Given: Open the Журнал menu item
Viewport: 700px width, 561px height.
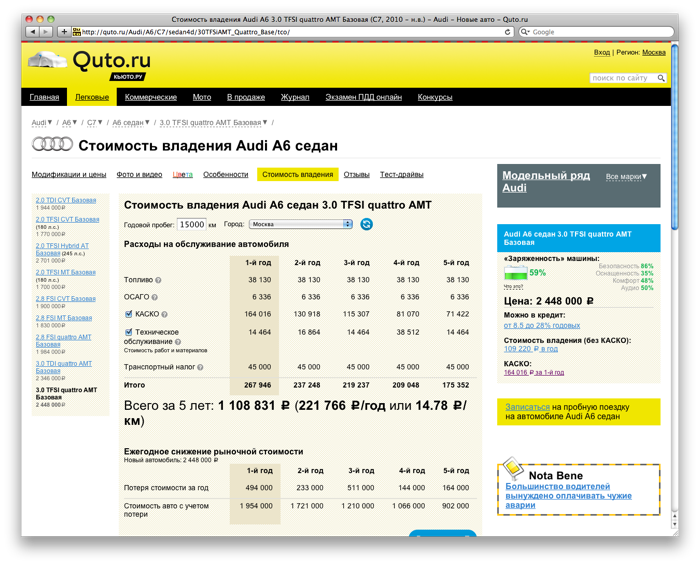Looking at the screenshot, I should pos(295,97).
